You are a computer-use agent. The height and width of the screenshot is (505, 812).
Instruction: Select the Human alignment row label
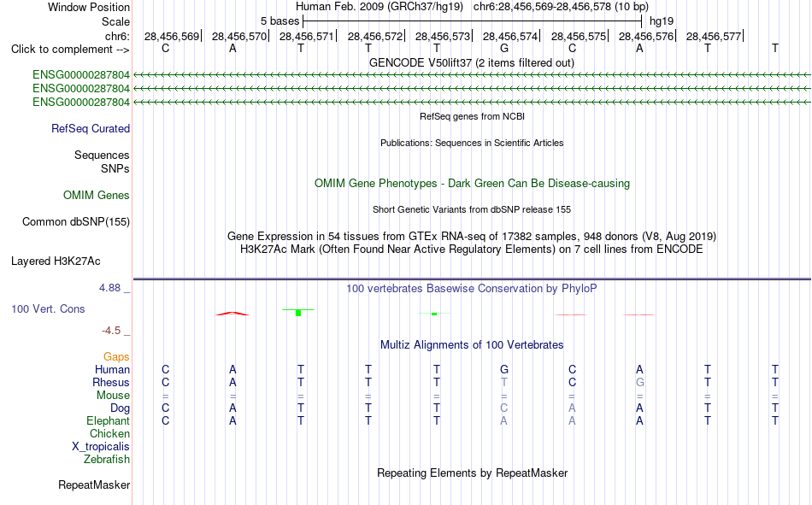point(112,369)
